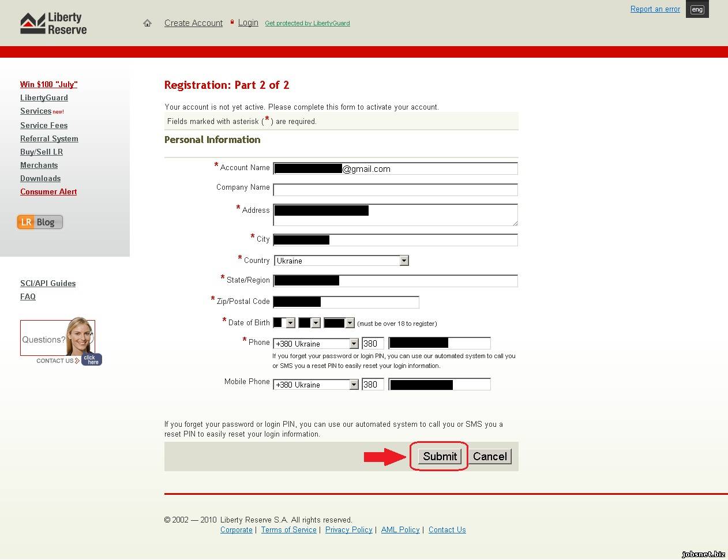Image resolution: width=728 pixels, height=560 pixels.
Task: Follow the Get protected by LibertyGuard link
Action: (x=307, y=24)
